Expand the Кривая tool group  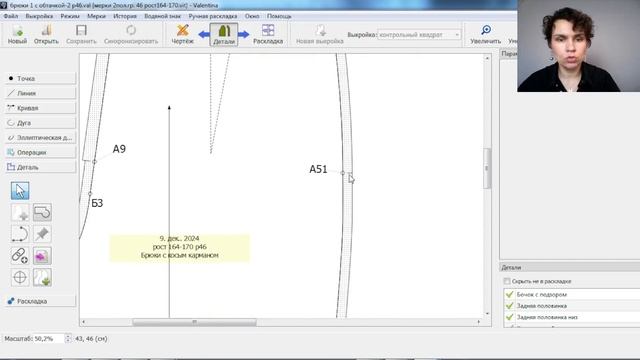[x=40, y=108]
